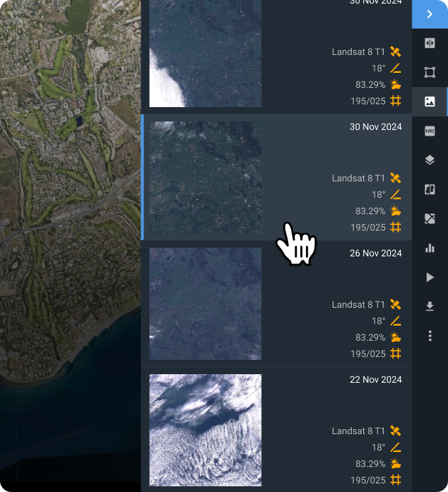448x492 pixels.
Task: Click the 18° value in 22 Nov 2024 card
Action: 378,448
